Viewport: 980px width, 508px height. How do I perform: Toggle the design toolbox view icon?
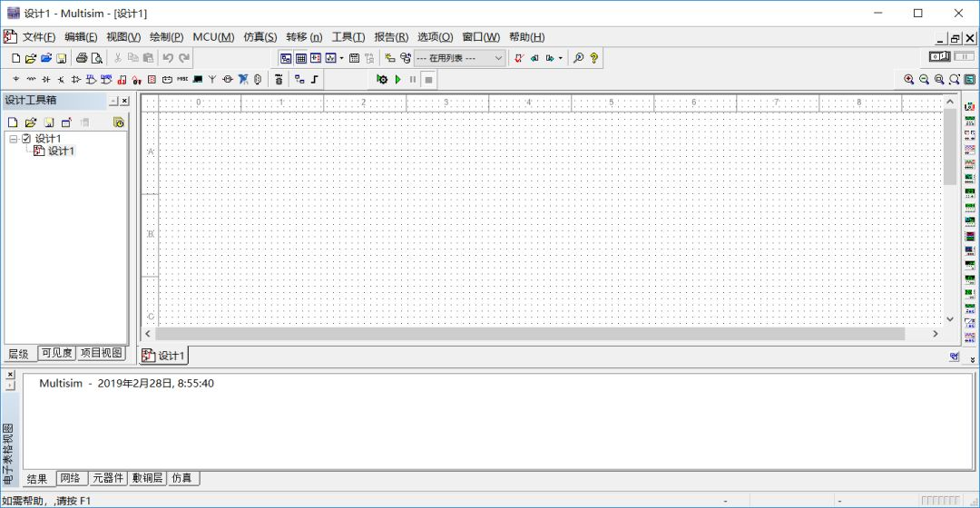tap(286, 58)
